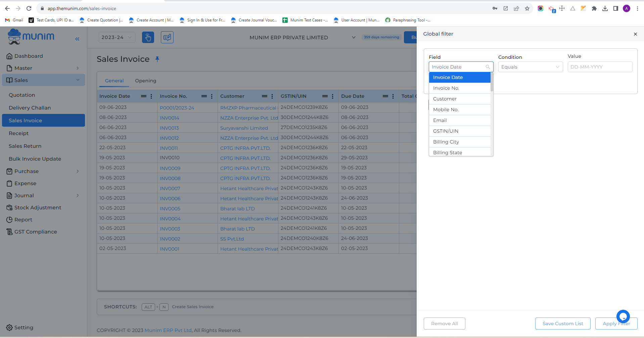This screenshot has width=644, height=338.
Task: Open browser downloads icon
Action: 605,8
